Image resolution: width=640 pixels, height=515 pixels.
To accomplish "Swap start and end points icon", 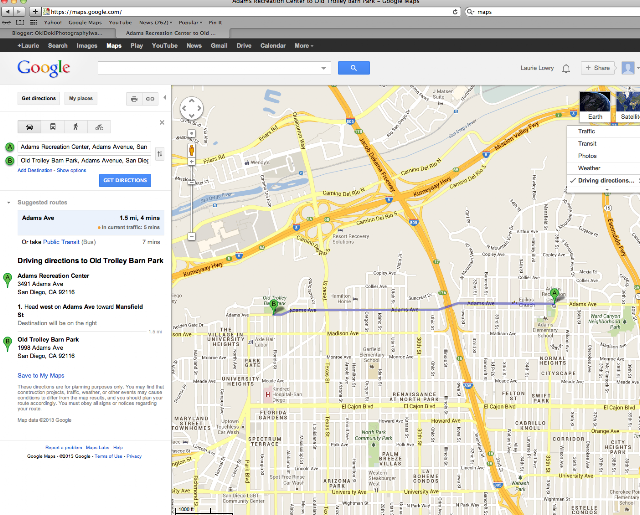I will pyautogui.click(x=160, y=154).
